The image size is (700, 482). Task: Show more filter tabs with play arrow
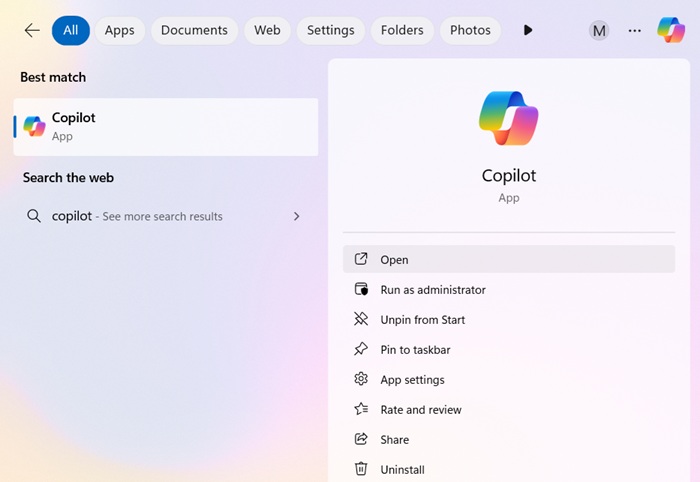[x=528, y=30]
